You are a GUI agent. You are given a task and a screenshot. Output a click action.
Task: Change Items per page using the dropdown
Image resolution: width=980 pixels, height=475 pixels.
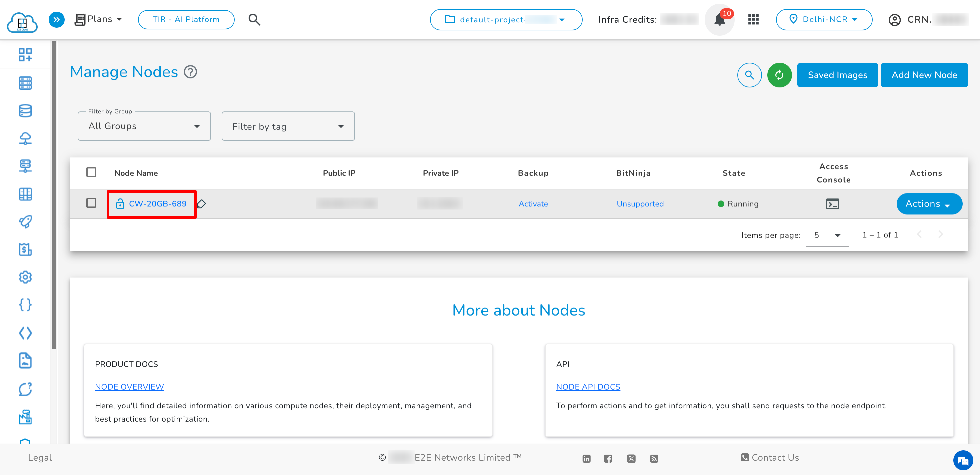[827, 235]
